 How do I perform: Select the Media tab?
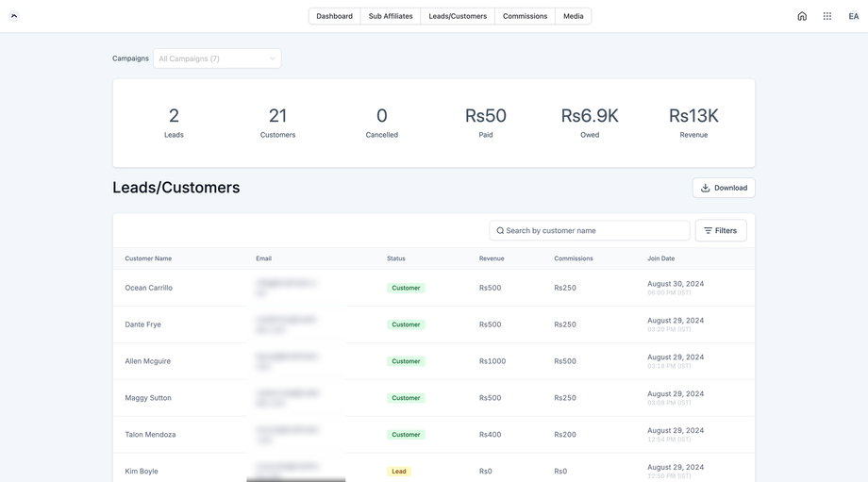574,16
